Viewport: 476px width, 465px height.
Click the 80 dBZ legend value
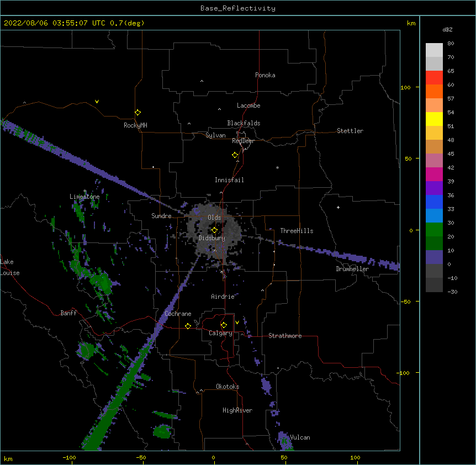451,44
